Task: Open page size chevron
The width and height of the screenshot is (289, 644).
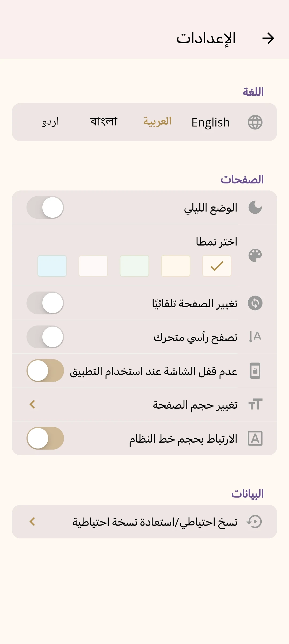Action: click(32, 404)
